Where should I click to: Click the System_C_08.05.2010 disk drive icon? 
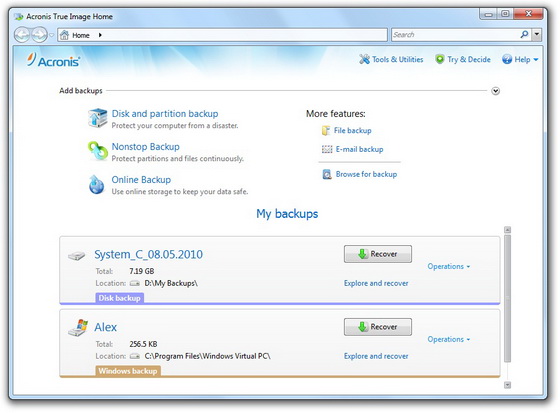tap(76, 256)
